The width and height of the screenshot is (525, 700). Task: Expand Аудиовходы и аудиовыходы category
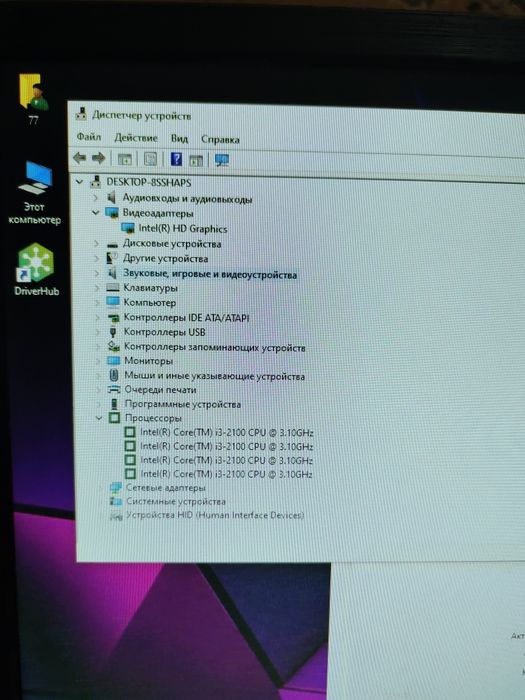pyautogui.click(x=95, y=197)
